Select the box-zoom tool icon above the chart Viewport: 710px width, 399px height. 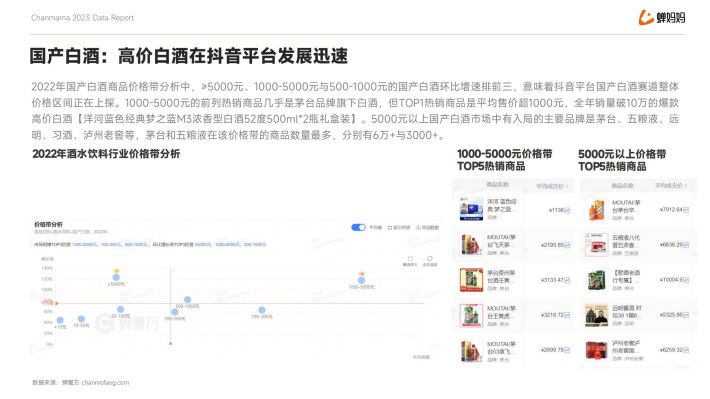pos(410,259)
